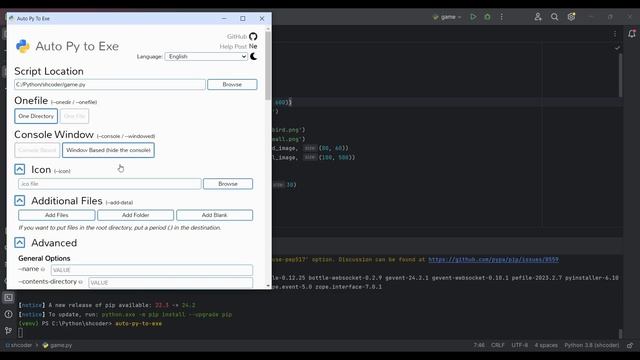Click the Script Location path input field
Viewport: 640px width, 360px height.
coord(110,84)
